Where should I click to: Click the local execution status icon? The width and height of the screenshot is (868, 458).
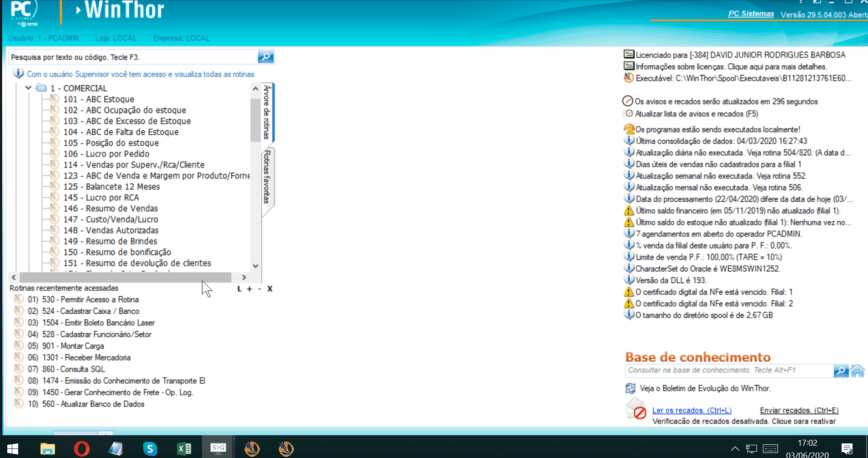click(629, 129)
